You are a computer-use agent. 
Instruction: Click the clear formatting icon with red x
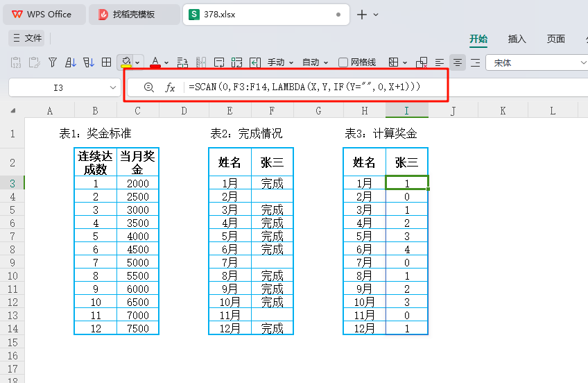coord(422,62)
